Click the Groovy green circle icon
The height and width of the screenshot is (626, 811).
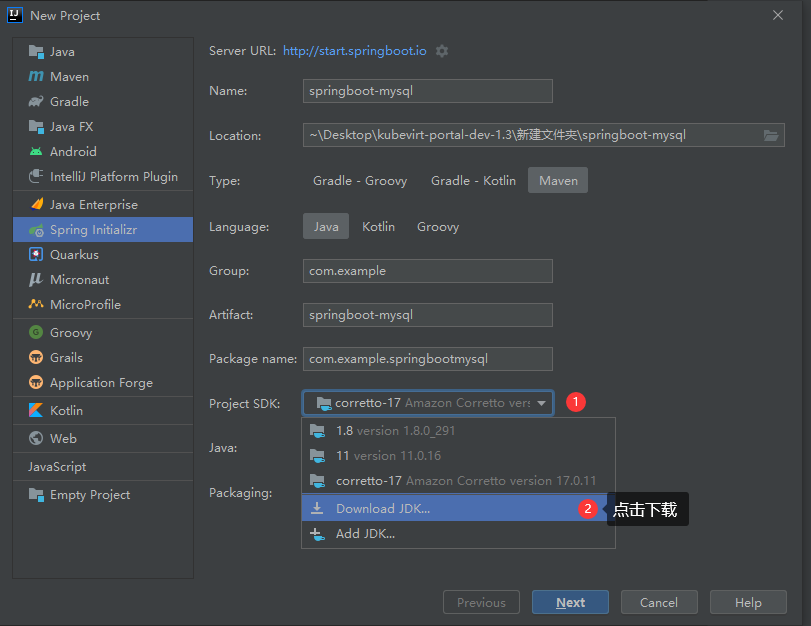(x=36, y=332)
